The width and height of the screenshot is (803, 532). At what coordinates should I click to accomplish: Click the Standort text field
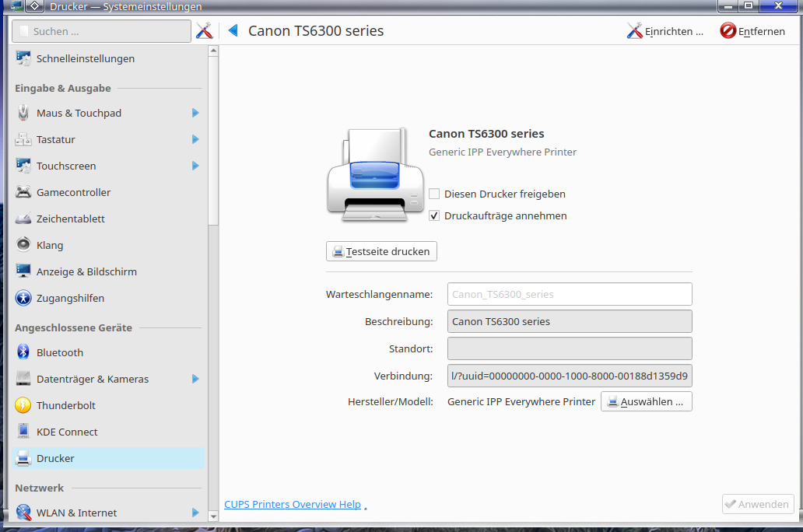[570, 348]
